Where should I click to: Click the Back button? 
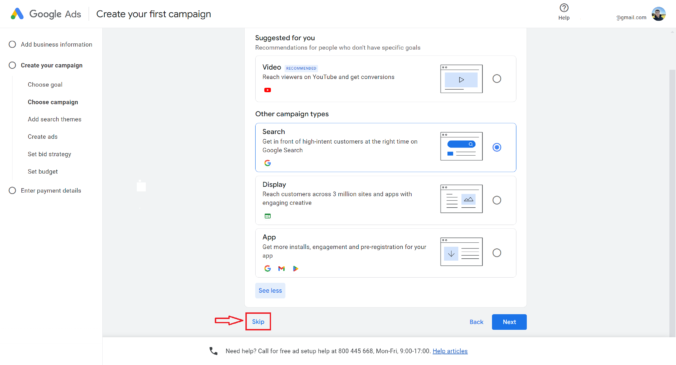pyautogui.click(x=476, y=322)
